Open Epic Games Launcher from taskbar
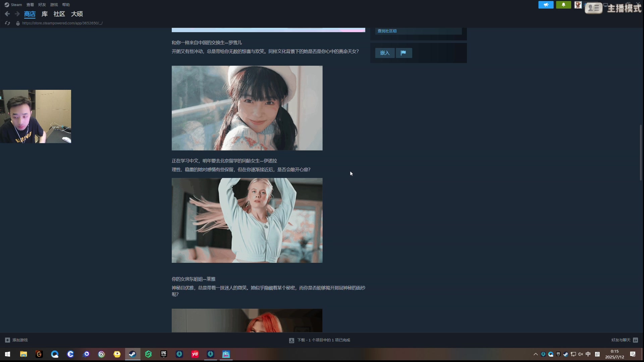This screenshot has width=644, height=362. coord(164,354)
